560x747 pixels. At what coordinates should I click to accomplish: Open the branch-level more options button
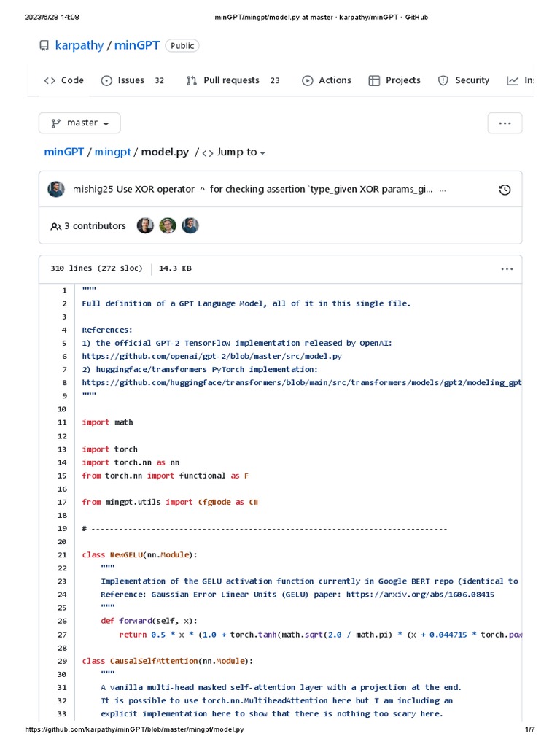coord(505,123)
